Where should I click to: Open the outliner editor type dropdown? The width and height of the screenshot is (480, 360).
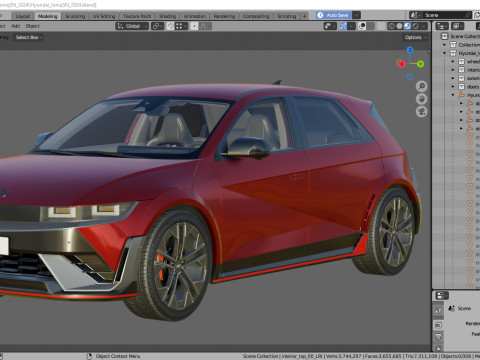pyautogui.click(x=442, y=26)
